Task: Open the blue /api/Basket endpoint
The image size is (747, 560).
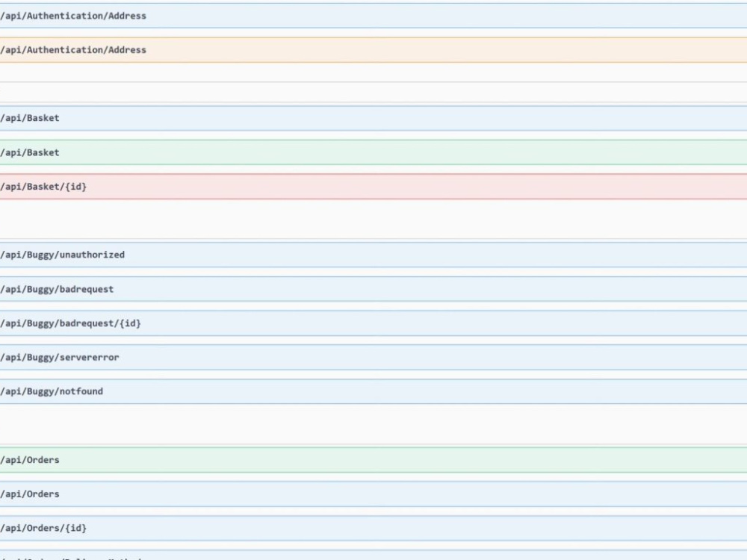Action: (x=373, y=118)
